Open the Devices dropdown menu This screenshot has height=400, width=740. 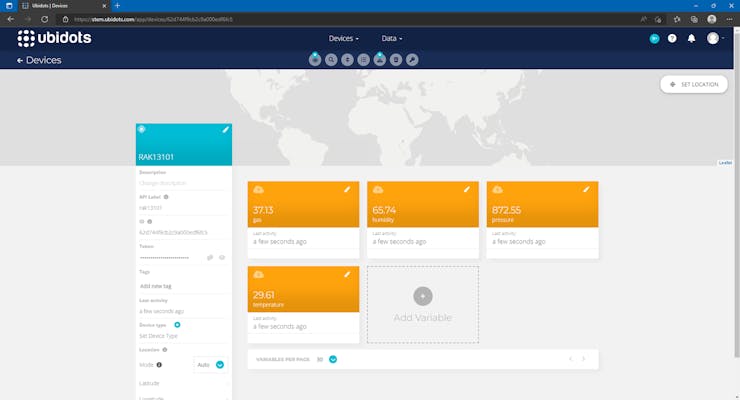click(x=344, y=38)
